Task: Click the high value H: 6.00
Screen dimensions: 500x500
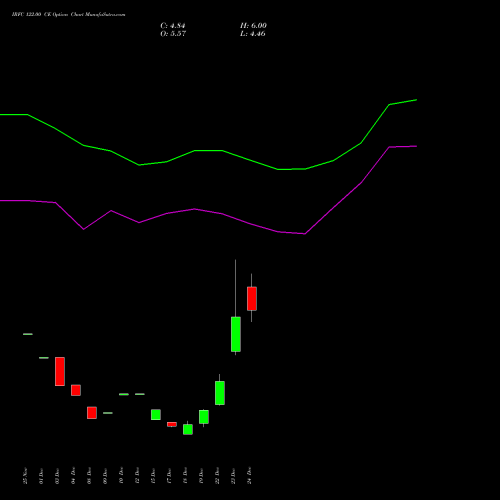Action: (253, 26)
